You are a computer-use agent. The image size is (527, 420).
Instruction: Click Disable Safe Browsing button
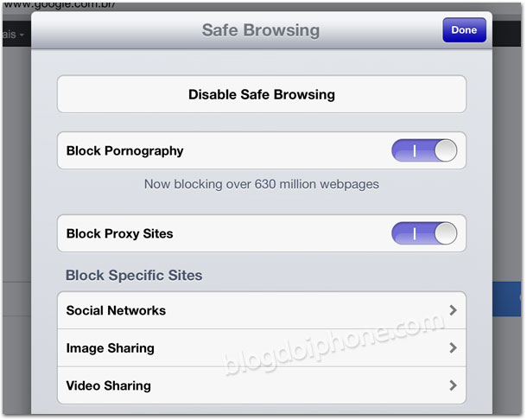(262, 94)
